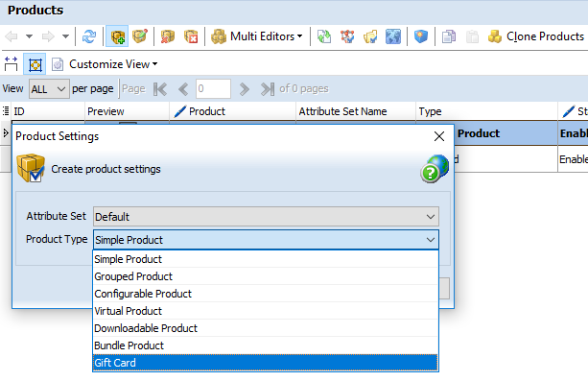
Task: Open the Multi Editors dropdown
Action: pos(257,36)
